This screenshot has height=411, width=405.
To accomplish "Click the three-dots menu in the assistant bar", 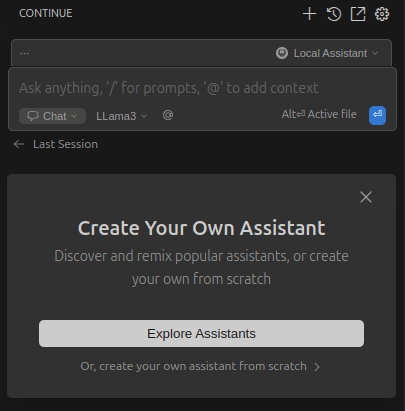I will point(24,53).
